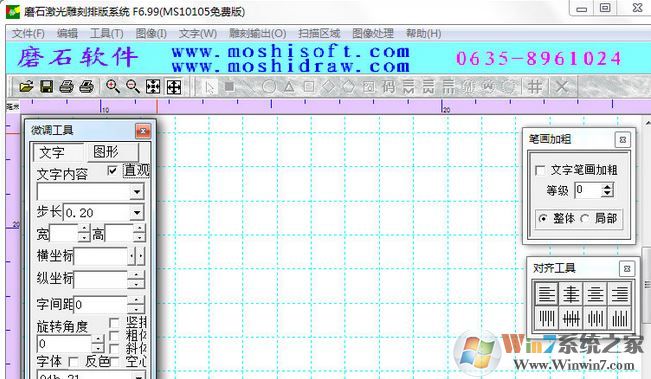This screenshot has width=651, height=379.
Task: Check the 粗体 checkbox
Action: pyautogui.click(x=114, y=335)
